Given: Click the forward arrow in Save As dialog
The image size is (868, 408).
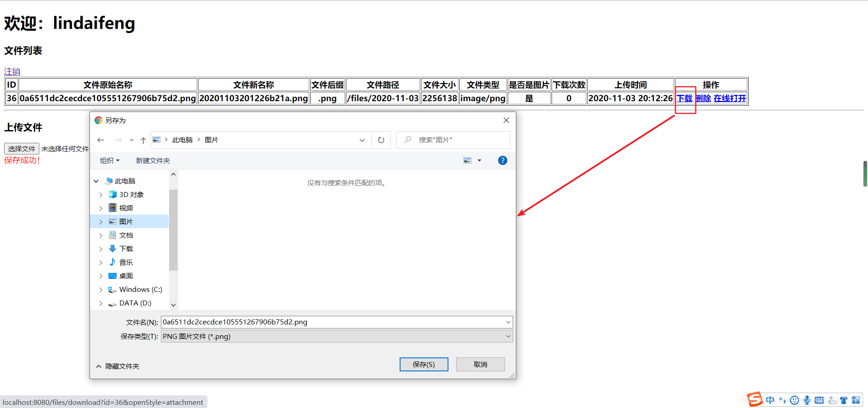Looking at the screenshot, I should (x=118, y=140).
